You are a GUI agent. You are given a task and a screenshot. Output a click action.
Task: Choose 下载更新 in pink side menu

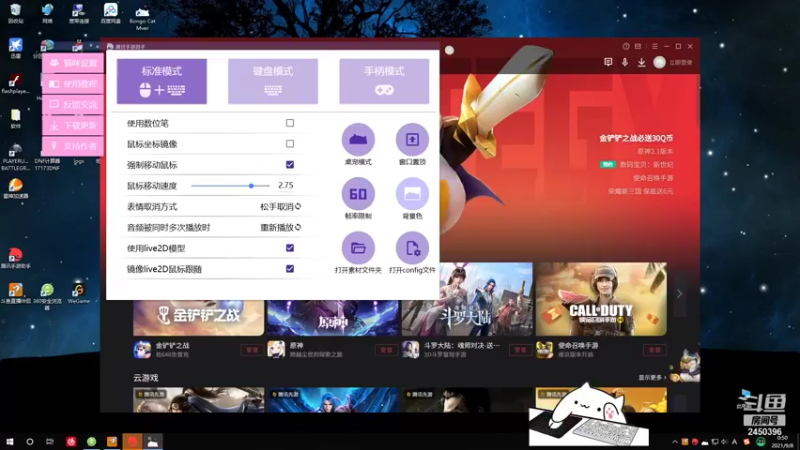click(x=73, y=126)
